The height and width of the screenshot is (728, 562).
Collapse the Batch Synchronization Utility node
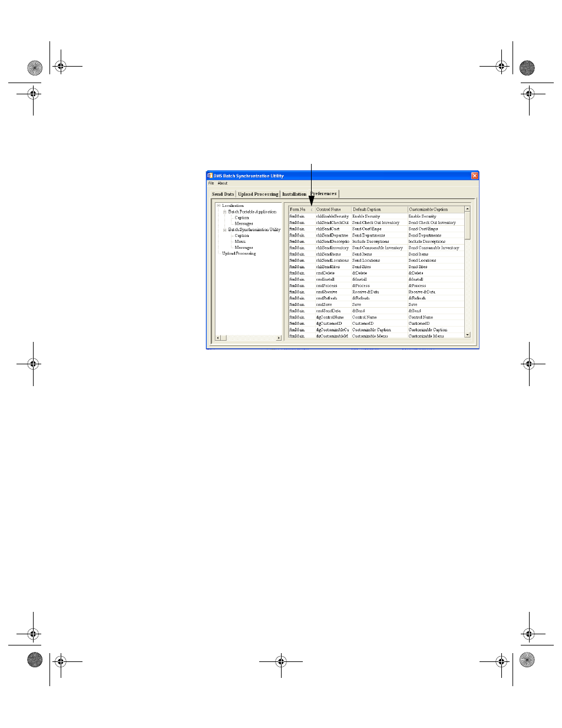224,230
